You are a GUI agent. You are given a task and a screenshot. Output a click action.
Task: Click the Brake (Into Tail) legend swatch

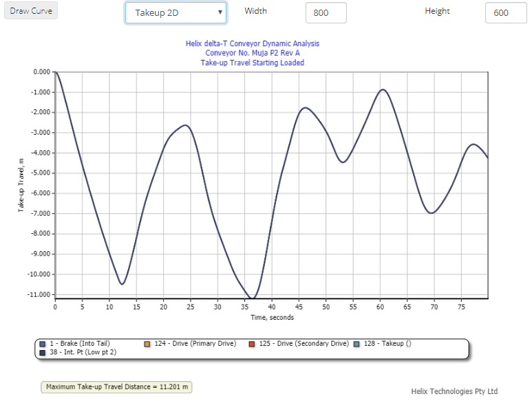click(x=43, y=343)
